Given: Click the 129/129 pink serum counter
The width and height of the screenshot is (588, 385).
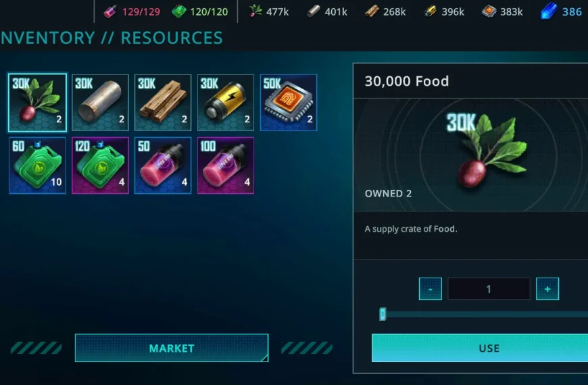Looking at the screenshot, I should pyautogui.click(x=132, y=11).
